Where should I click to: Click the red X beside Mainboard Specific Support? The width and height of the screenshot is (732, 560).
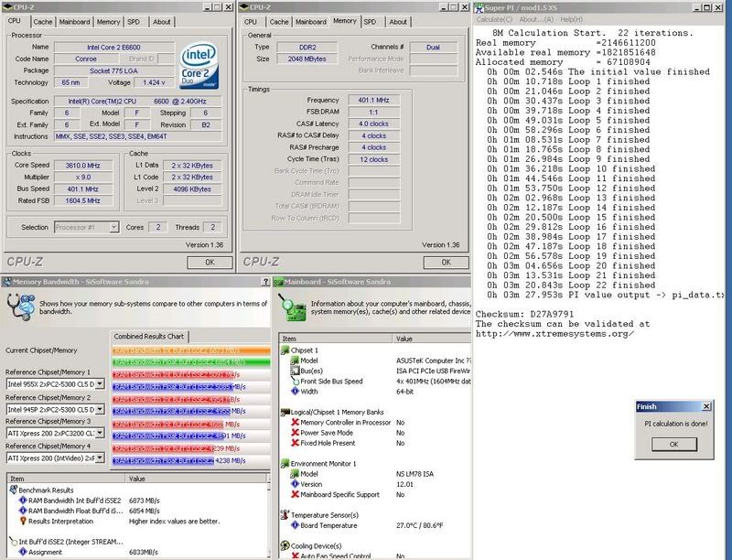coord(295,494)
